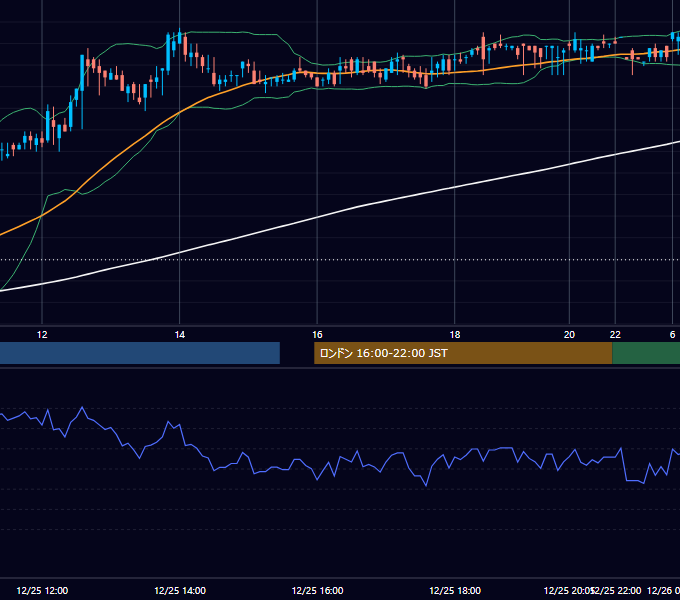Viewport: 680px width, 600px height.
Task: Click the "12/25 12:00" date label on the bottom axis
Action: tap(42, 590)
